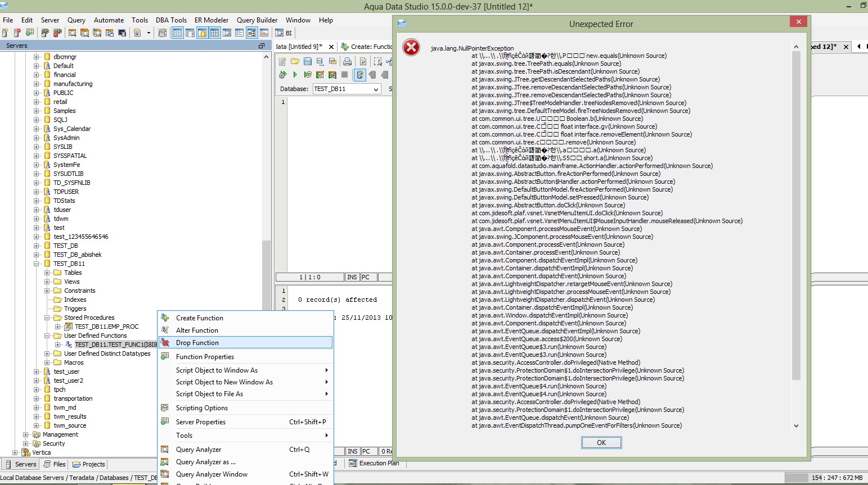Click the grey Stop execution icon
The height and width of the screenshot is (485, 868).
pos(344,75)
